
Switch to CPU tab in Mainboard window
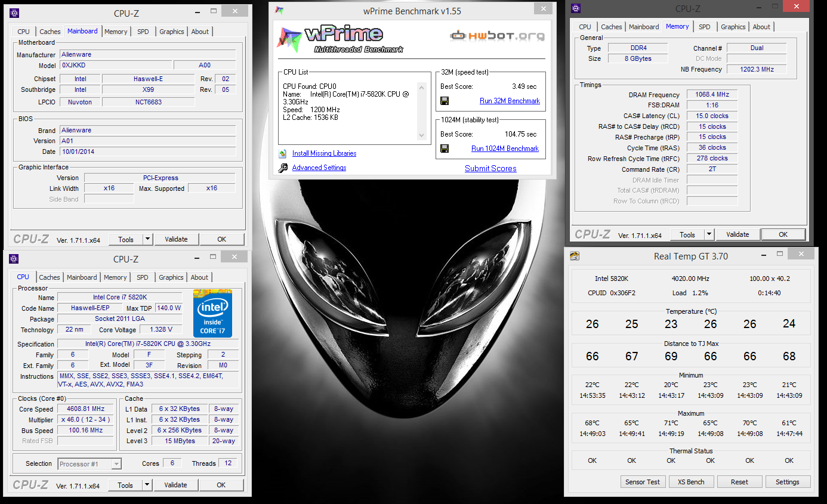[23, 32]
